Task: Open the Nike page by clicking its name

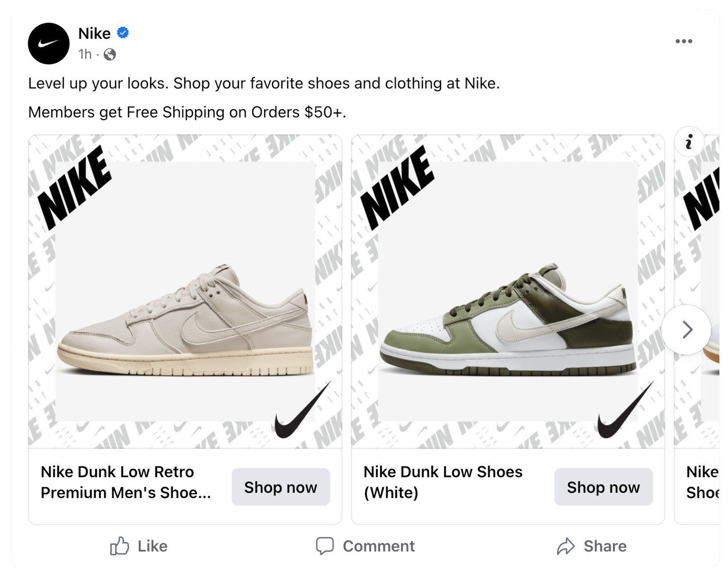Action: point(96,33)
